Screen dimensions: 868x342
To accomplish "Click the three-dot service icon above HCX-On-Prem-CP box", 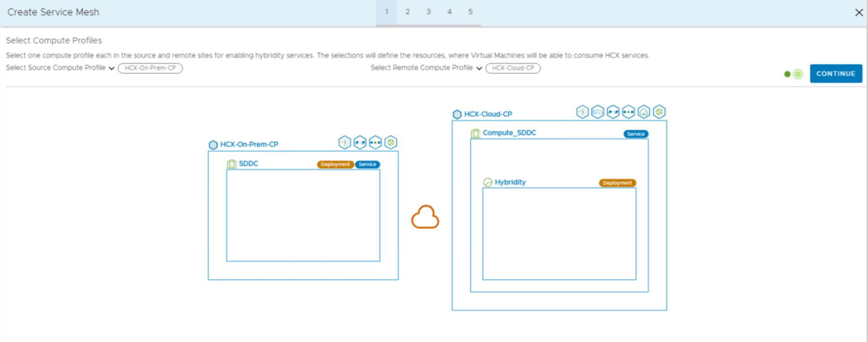I will click(375, 142).
